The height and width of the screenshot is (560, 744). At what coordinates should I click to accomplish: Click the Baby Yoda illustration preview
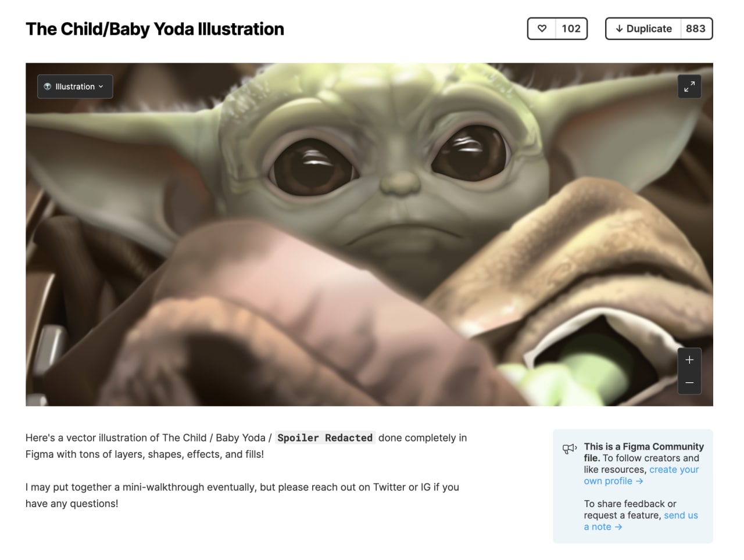tap(369, 234)
